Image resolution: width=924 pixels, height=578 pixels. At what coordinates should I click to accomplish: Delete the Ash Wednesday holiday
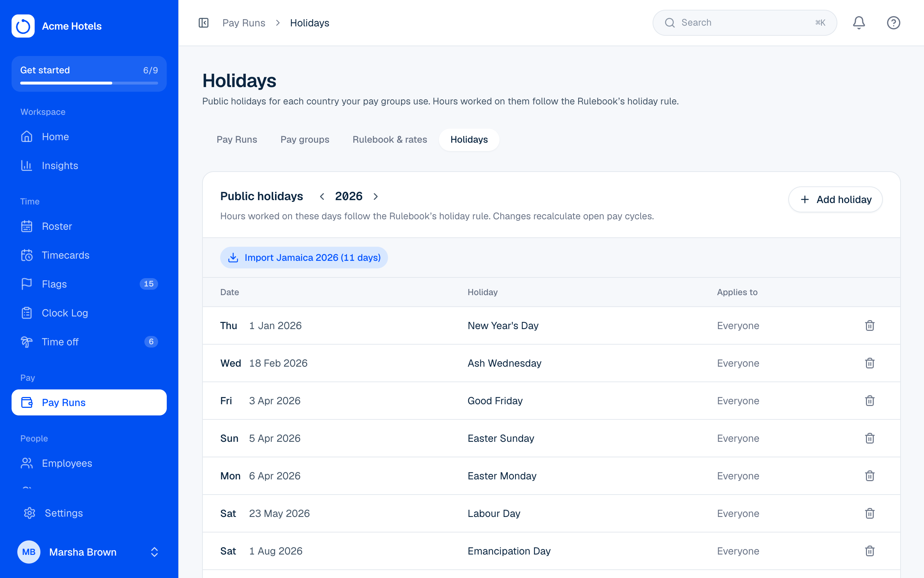pos(870,363)
